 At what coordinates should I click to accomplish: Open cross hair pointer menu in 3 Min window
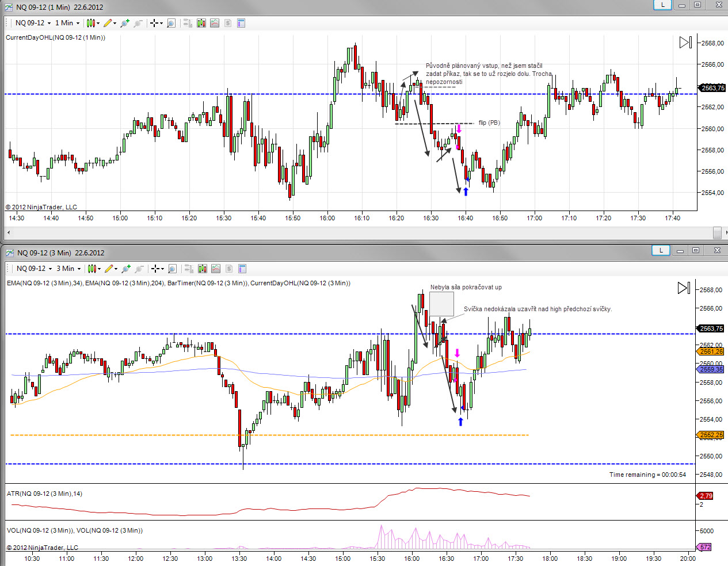(157, 269)
